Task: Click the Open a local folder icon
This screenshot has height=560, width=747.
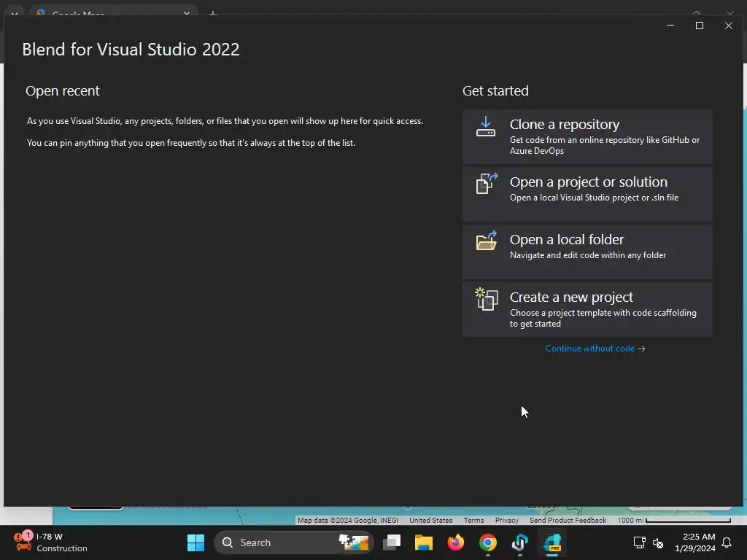Action: coord(487,241)
